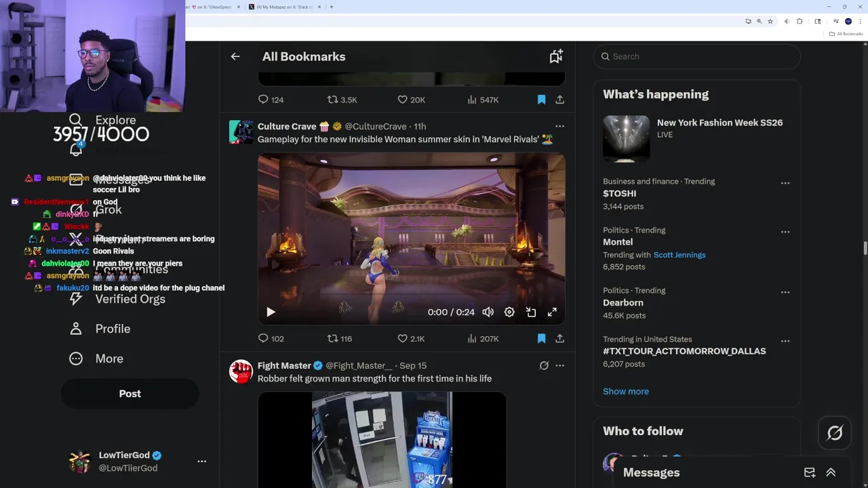
Task: Open Scott Jennings trending link
Action: [x=679, y=255]
